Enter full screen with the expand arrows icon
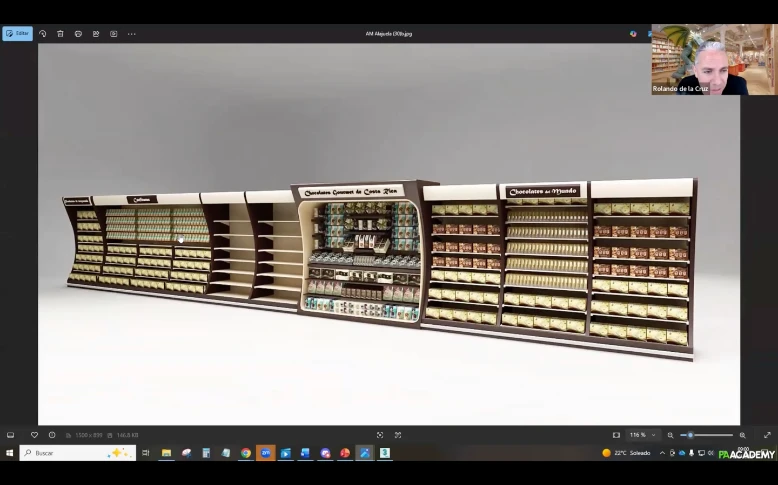The width and height of the screenshot is (778, 485). coord(767,435)
